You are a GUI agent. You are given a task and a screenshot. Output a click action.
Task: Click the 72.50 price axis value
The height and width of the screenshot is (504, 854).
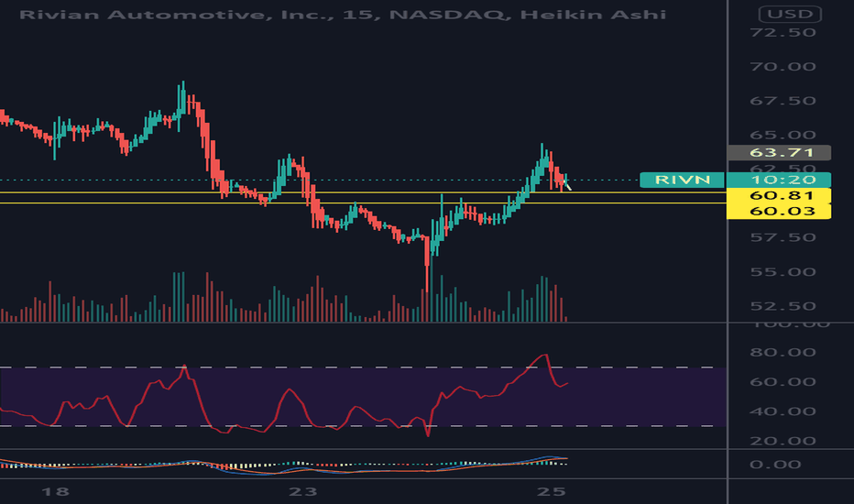(783, 33)
